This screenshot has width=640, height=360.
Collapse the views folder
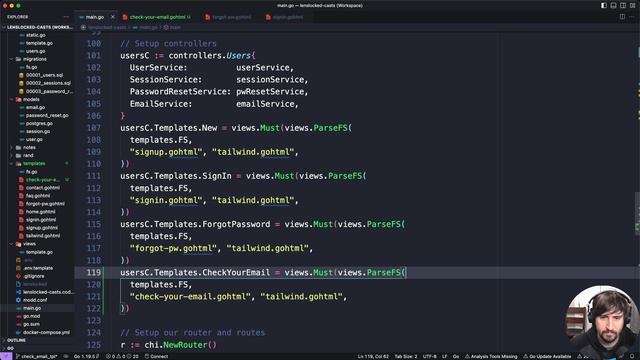click(x=29, y=244)
